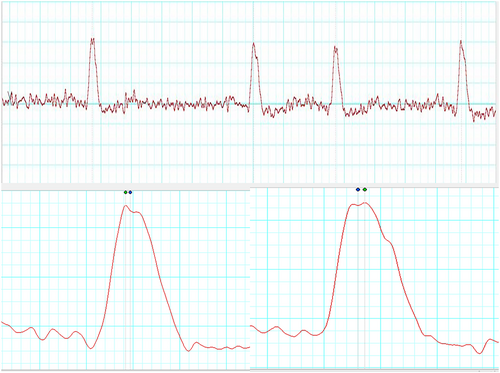Click the gray divider between the top and bottom-left panels
The width and height of the screenshot is (500, 373).
point(125,187)
